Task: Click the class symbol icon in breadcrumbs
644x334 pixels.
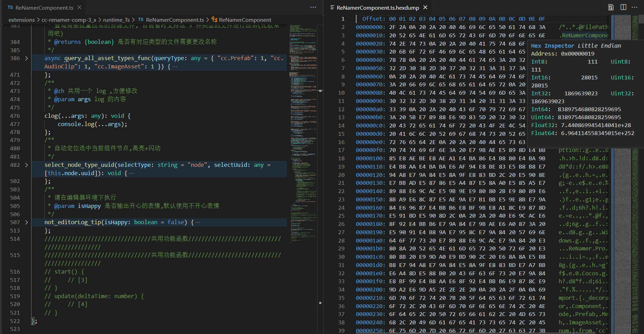Action: click(214, 20)
